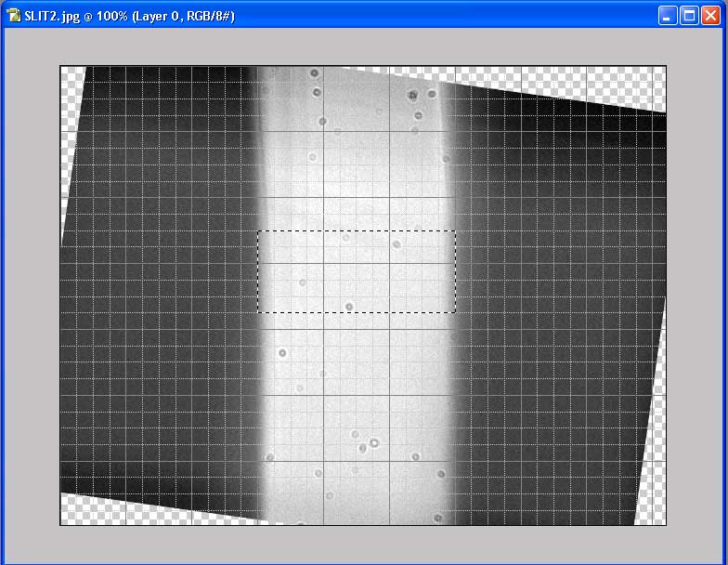728x565 pixels.
Task: Minimize the SLIT2.jpg document window
Action: click(669, 16)
